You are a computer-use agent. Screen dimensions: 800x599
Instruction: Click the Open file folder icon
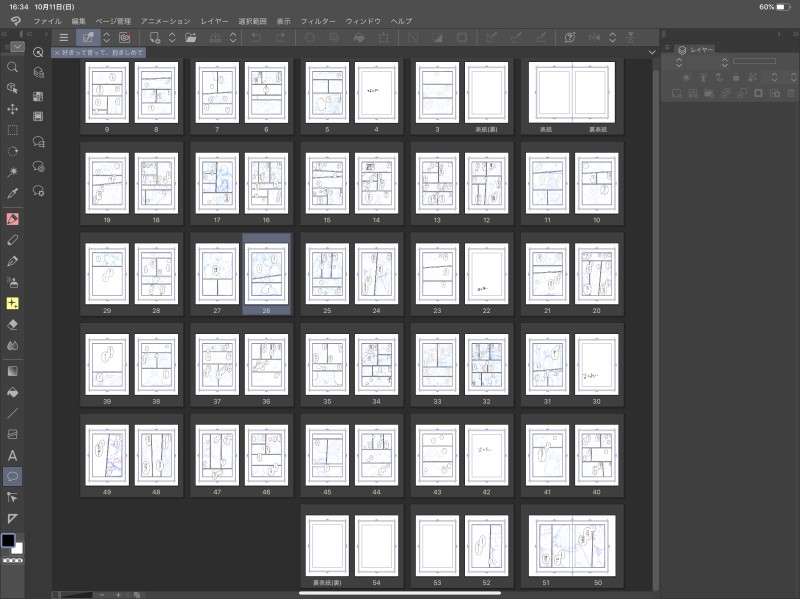[x=190, y=37]
